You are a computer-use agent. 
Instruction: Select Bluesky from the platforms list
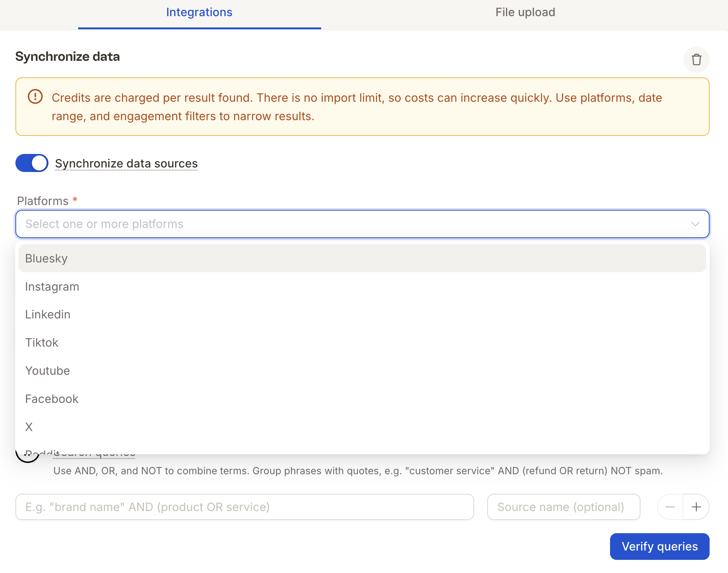click(x=362, y=258)
